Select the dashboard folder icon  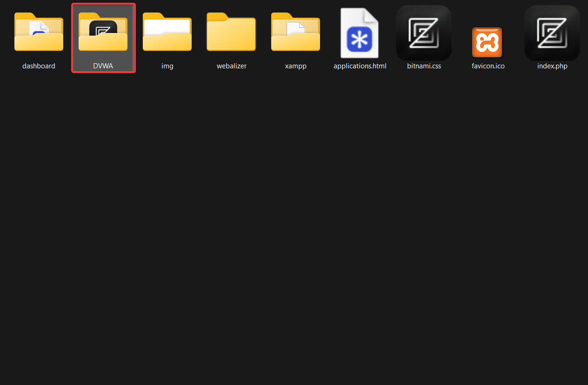point(39,32)
